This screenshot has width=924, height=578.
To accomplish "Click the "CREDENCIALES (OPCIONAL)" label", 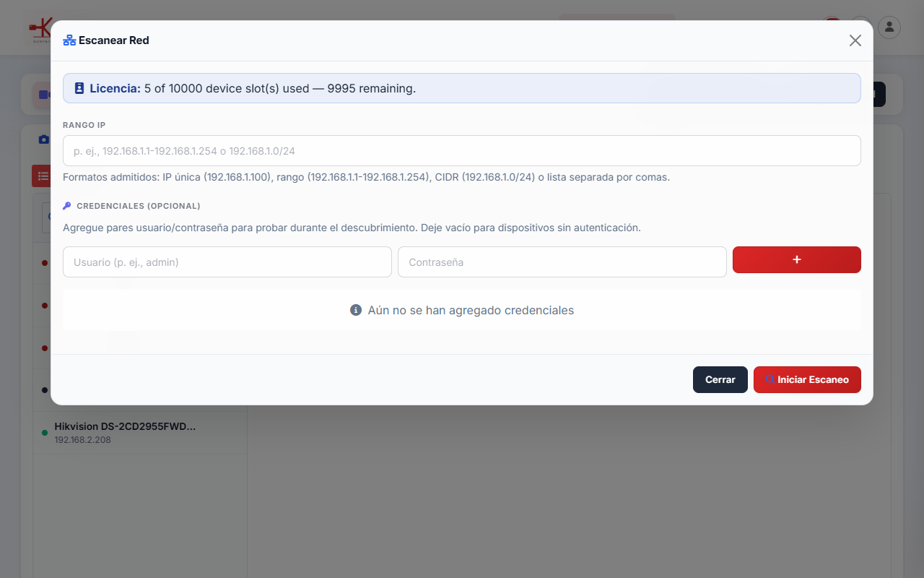I will pyautogui.click(x=139, y=206).
